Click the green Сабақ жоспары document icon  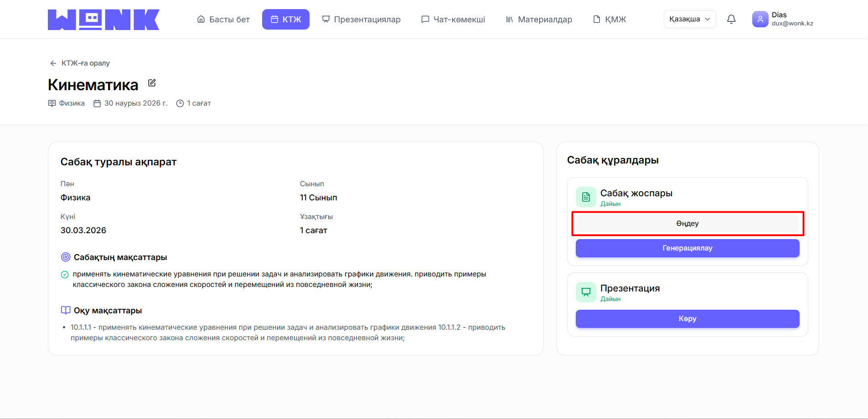tap(586, 197)
